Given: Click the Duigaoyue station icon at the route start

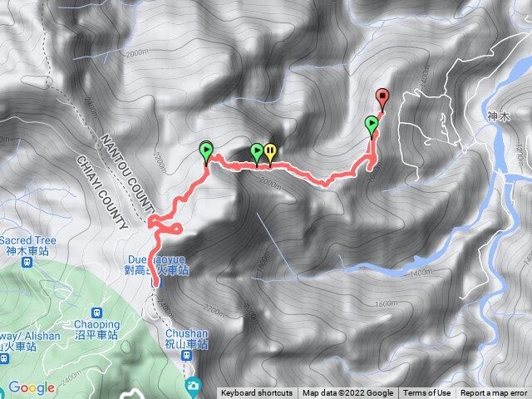Looking at the screenshot, I should point(155,283).
